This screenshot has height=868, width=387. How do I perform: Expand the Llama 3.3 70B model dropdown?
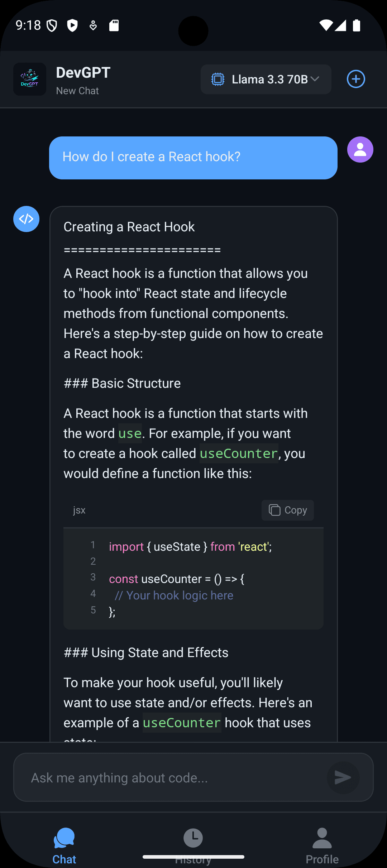click(266, 79)
